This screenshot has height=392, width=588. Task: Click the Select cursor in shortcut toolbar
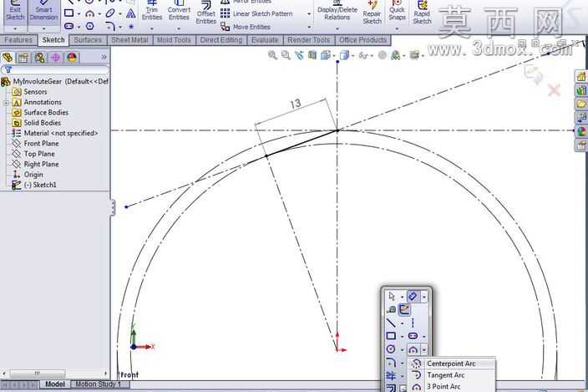(x=392, y=297)
